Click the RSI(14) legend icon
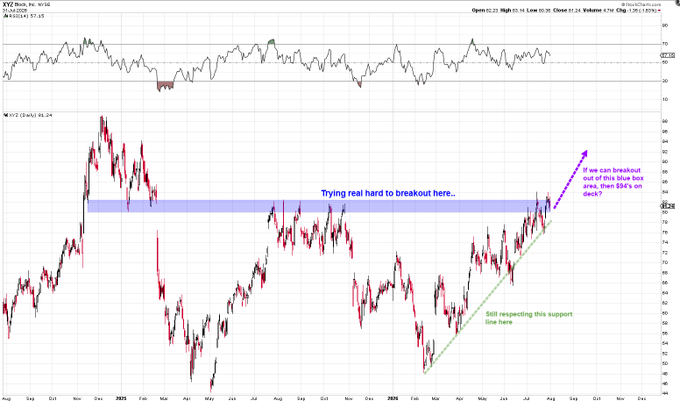Image resolution: width=680 pixels, height=401 pixels. [x=5, y=16]
